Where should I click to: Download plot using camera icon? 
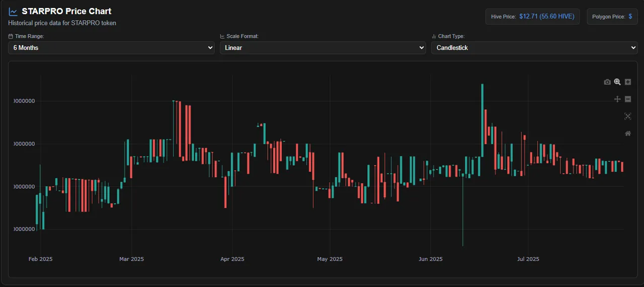(607, 82)
